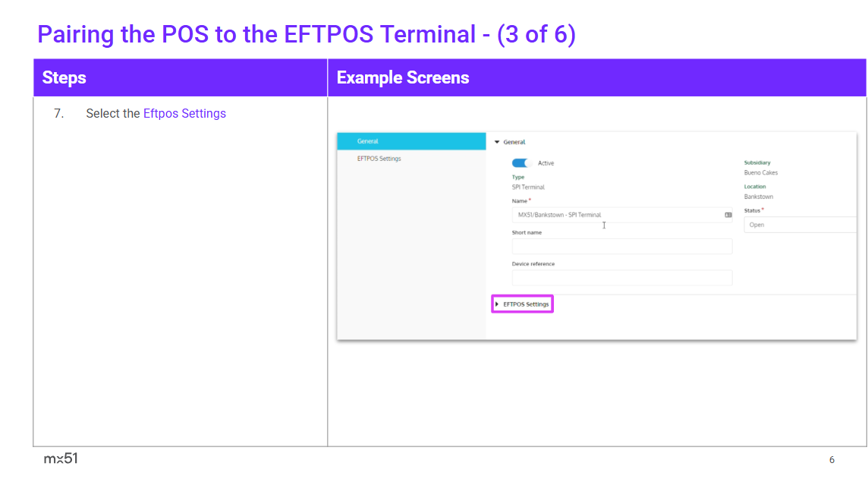Click the slide title heading
868x479 pixels.
pyautogui.click(x=306, y=34)
